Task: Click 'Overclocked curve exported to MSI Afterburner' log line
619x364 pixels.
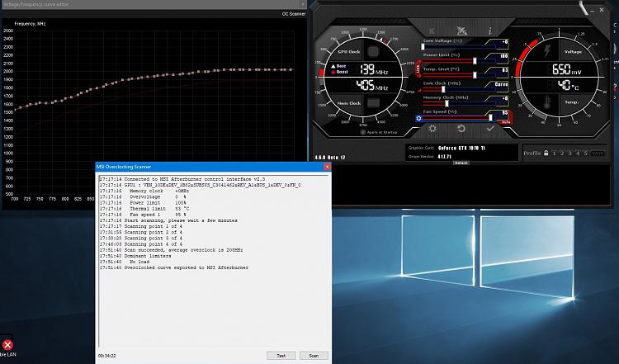Action: pos(173,267)
